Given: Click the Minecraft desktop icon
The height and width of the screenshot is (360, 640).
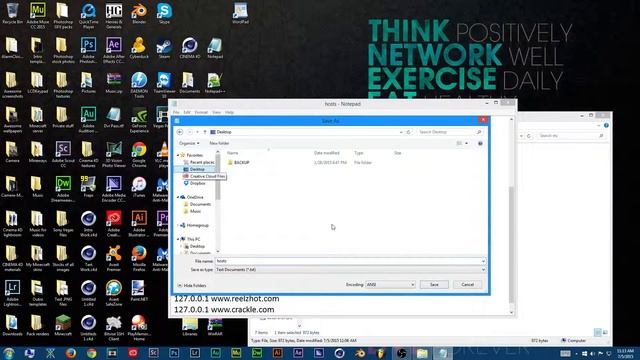Looking at the screenshot, I should (x=63, y=325).
